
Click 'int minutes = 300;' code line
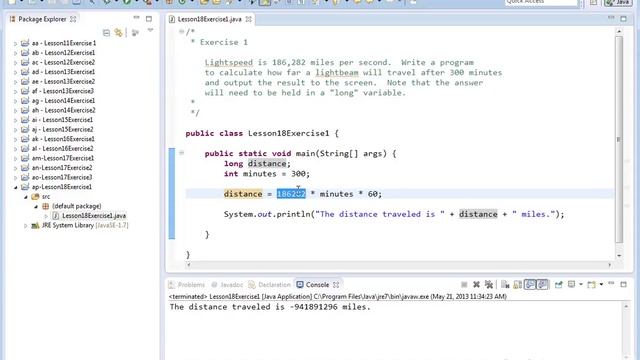coord(267,174)
